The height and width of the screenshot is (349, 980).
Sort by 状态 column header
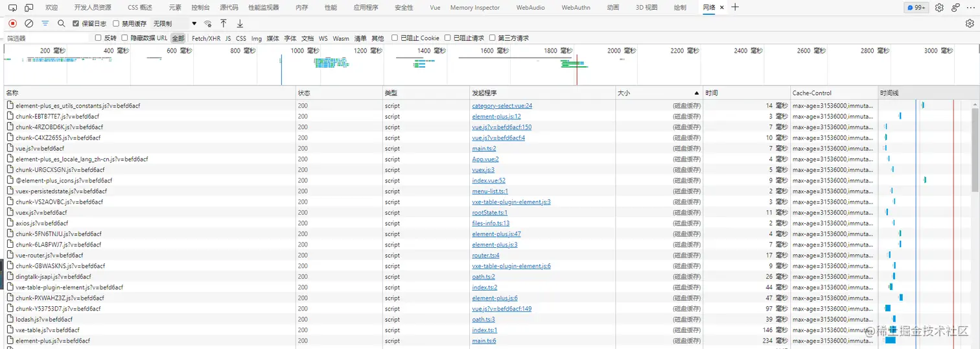(339, 93)
